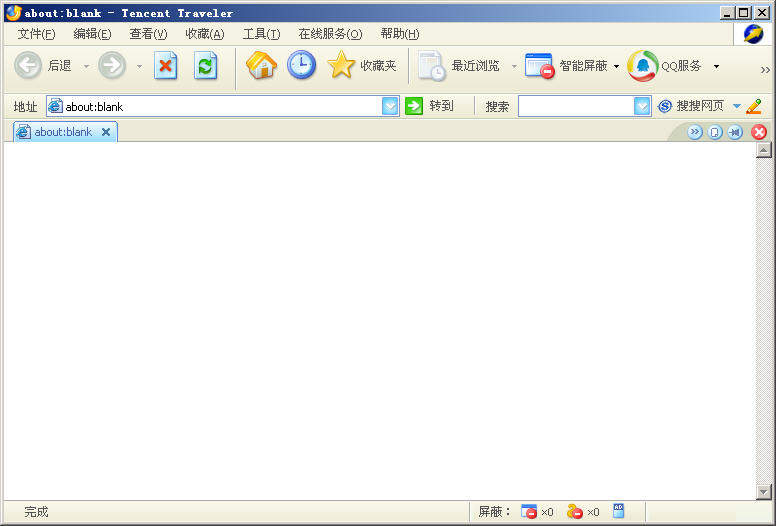
Task: Click the 后退 back label
Action: click(x=59, y=66)
